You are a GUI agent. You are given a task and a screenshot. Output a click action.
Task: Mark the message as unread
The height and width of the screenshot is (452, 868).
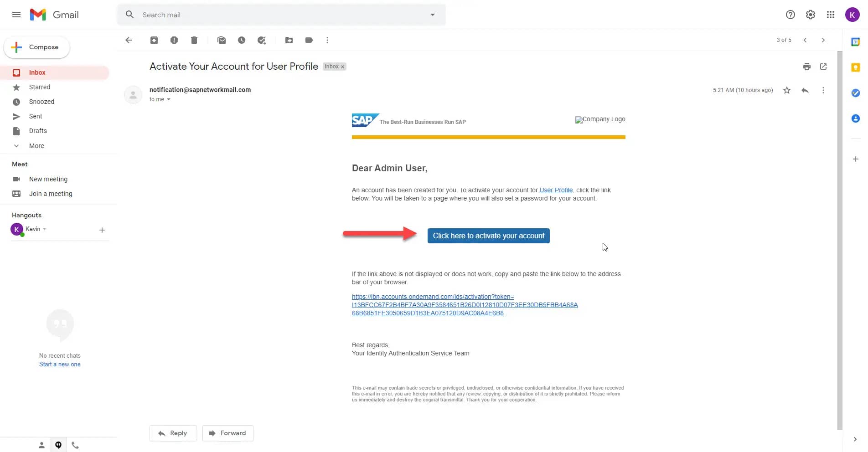(x=222, y=40)
